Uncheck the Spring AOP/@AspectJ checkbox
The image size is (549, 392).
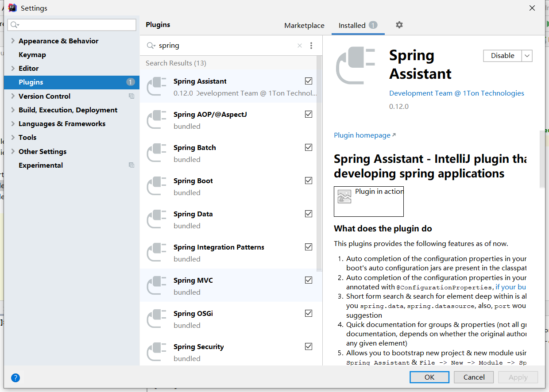coord(309,114)
